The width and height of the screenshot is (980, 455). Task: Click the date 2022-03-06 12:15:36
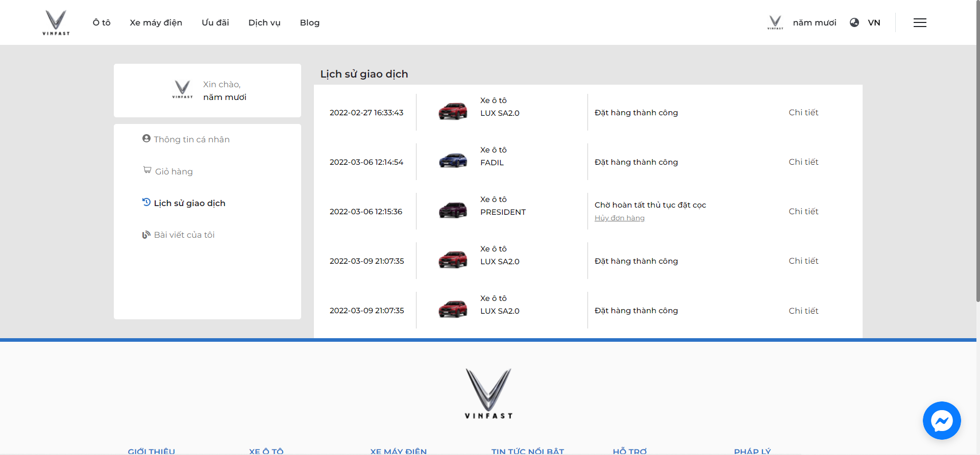(x=366, y=212)
